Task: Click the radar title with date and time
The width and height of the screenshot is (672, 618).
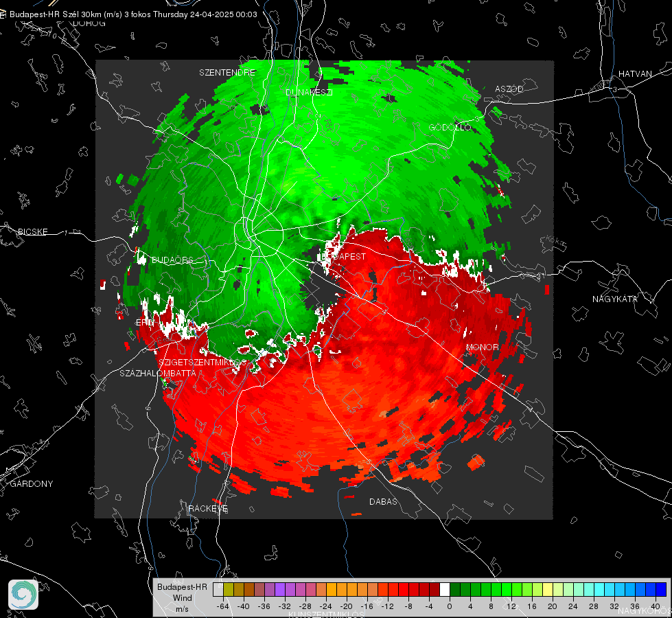Action: [133, 14]
